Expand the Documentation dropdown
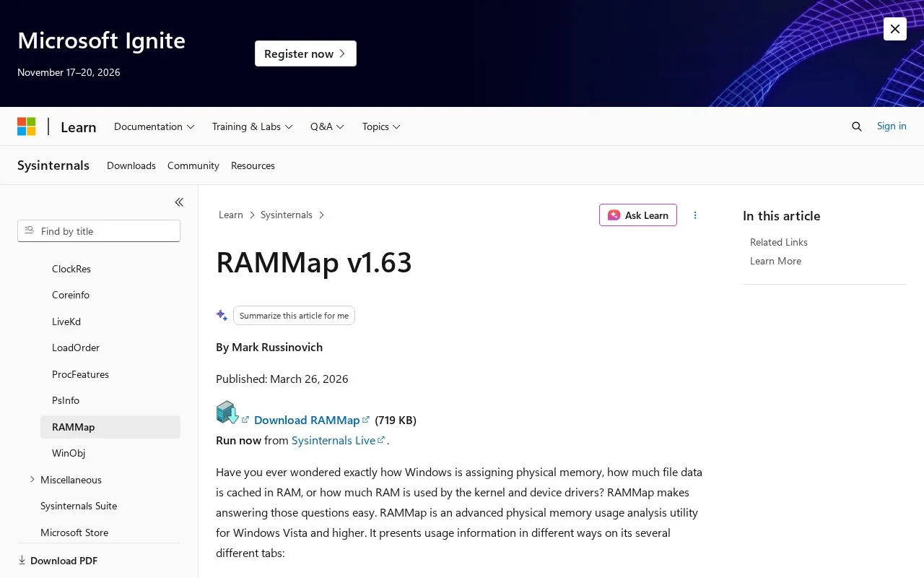This screenshot has width=924, height=578. coord(154,126)
